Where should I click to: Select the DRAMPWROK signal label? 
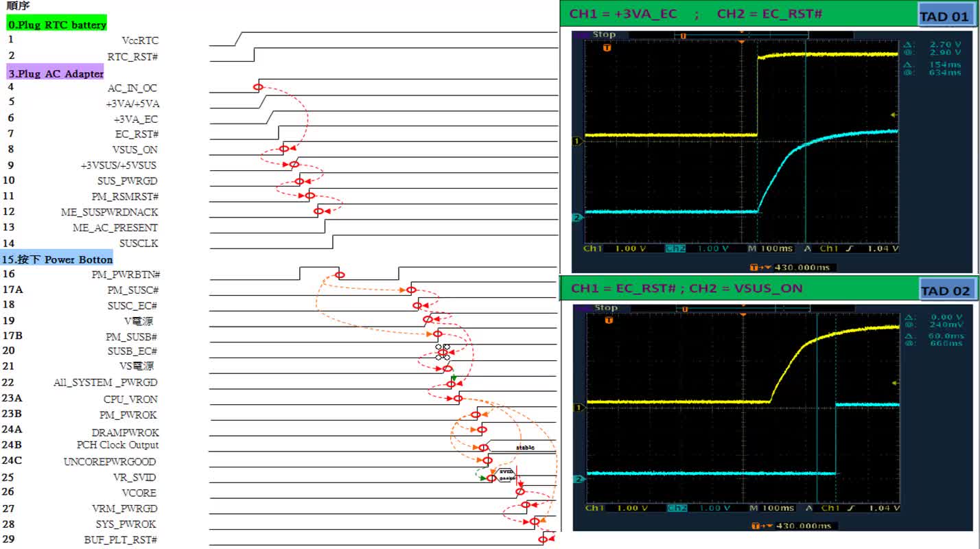pos(125,432)
